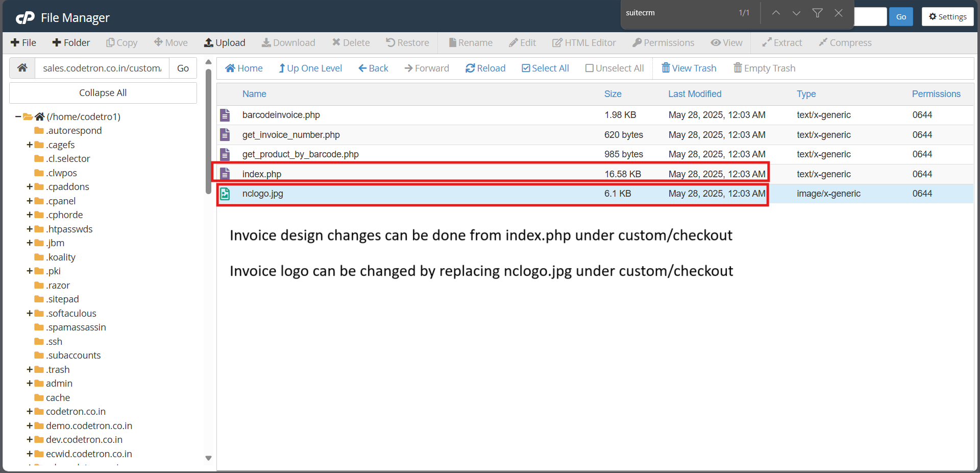This screenshot has height=473, width=980.
Task: Click Go next to the path field
Action: point(183,68)
